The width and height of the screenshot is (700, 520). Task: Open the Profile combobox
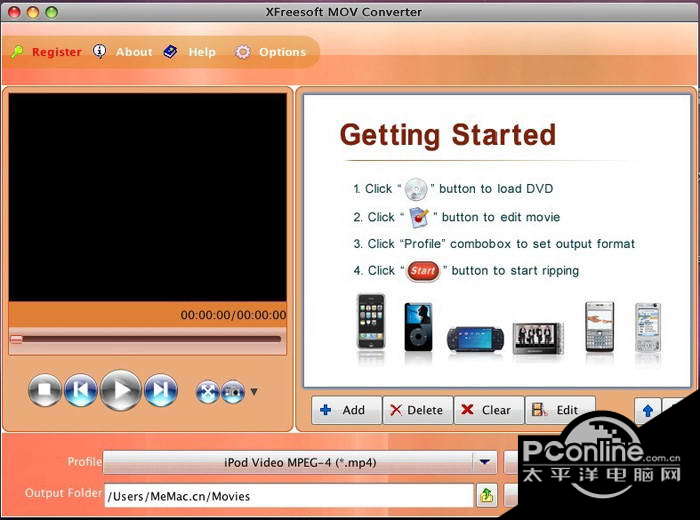tap(300, 462)
